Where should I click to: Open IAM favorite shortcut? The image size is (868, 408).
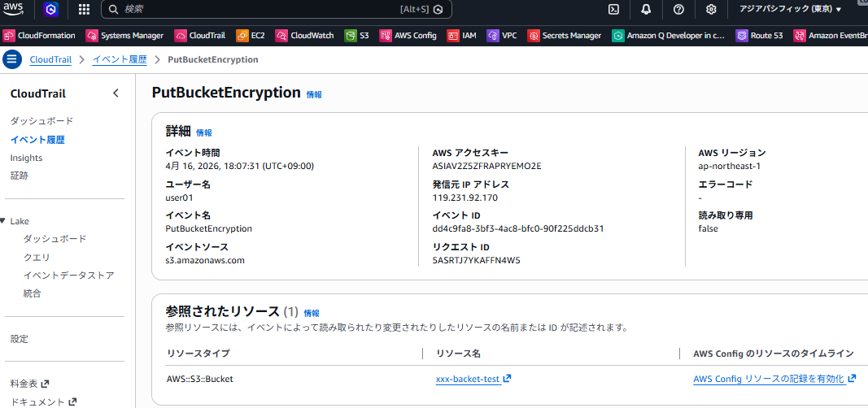coord(462,36)
